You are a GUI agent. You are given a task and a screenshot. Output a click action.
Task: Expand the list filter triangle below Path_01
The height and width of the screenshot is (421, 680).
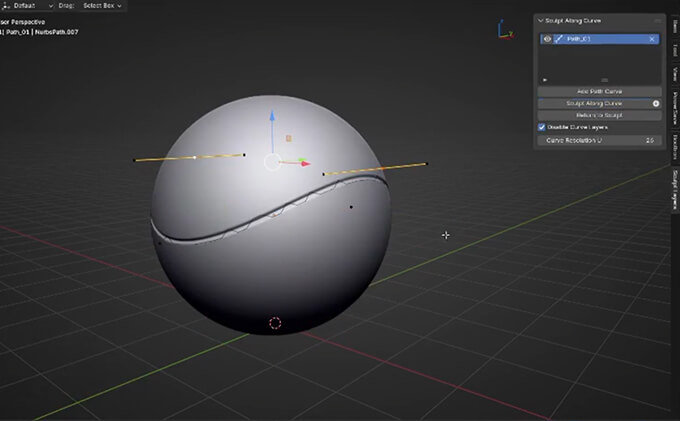pos(544,79)
